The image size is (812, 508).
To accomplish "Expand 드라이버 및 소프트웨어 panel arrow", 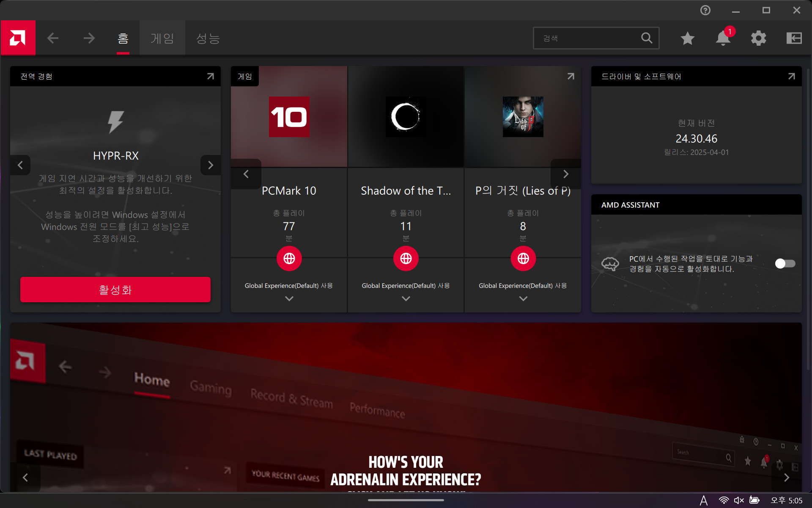I will [x=791, y=76].
